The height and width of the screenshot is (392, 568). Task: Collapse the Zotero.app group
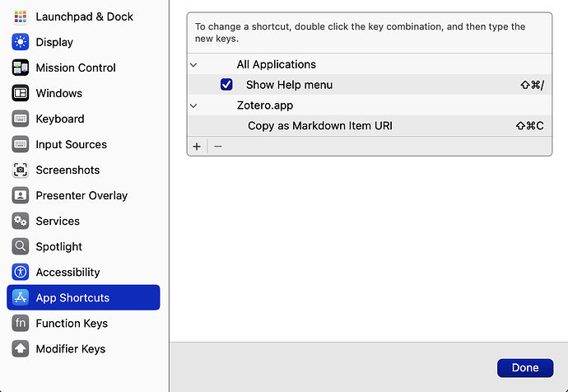tap(193, 105)
